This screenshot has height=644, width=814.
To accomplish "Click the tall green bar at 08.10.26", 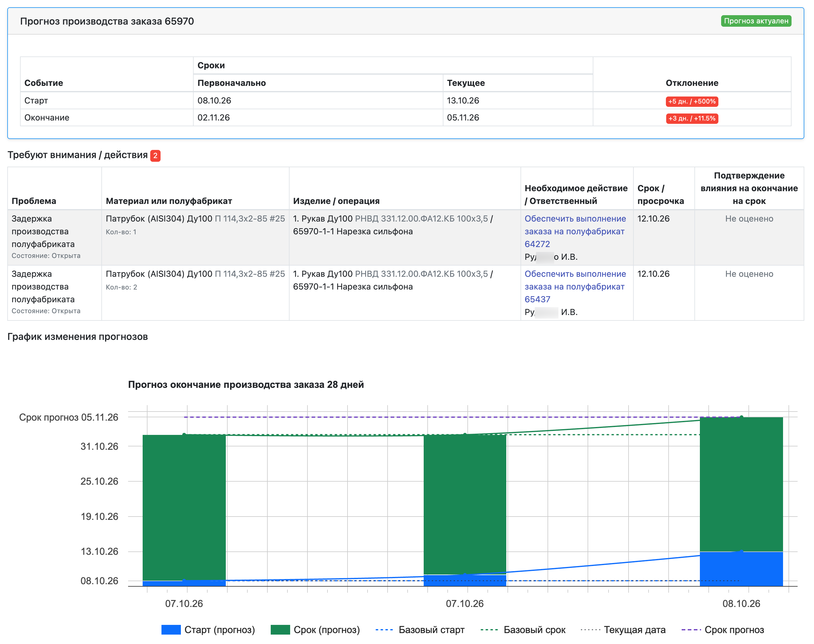I will (x=741, y=484).
